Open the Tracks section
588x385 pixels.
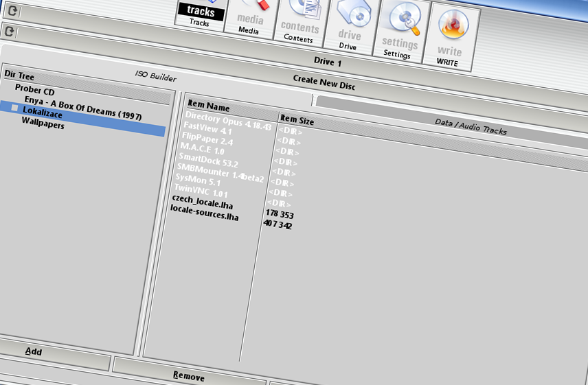click(201, 13)
